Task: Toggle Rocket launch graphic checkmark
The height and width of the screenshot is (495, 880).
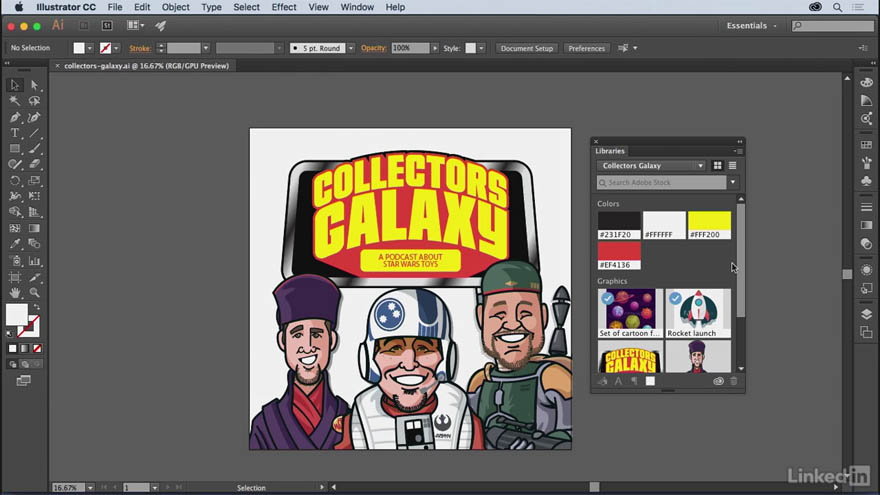Action: pos(675,298)
